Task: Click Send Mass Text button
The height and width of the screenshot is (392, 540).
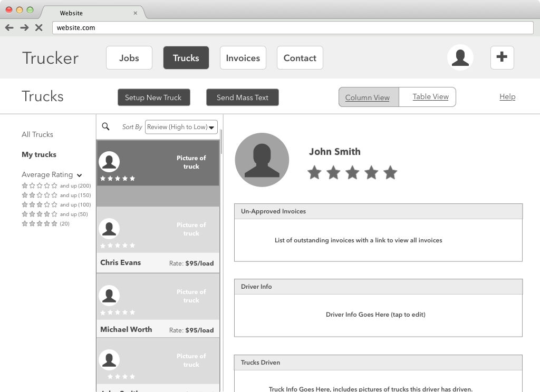Action: (x=243, y=97)
